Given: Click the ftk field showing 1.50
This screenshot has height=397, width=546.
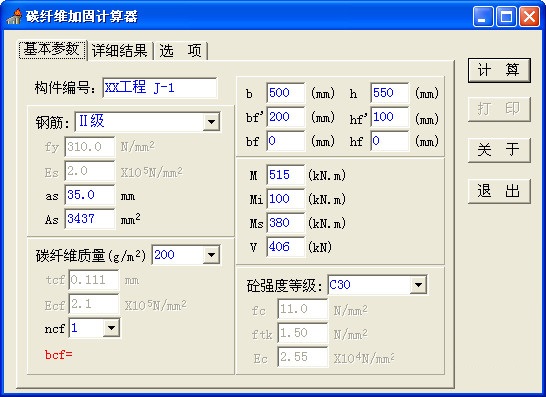Looking at the screenshot, I should point(303,333).
